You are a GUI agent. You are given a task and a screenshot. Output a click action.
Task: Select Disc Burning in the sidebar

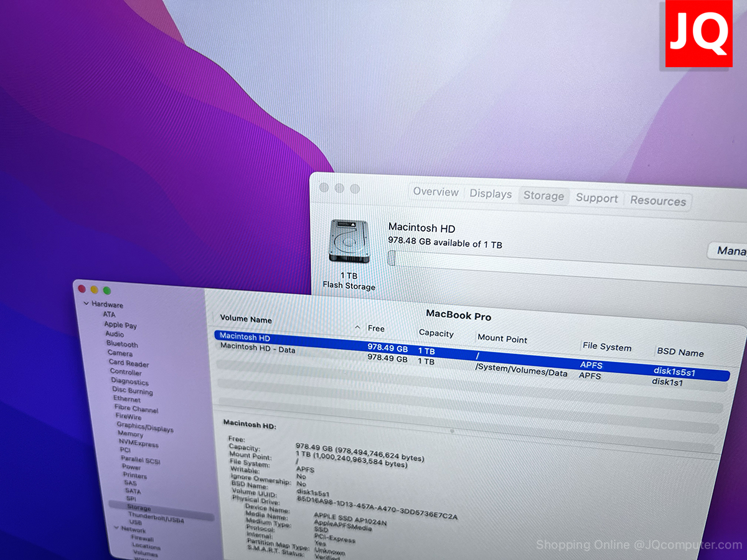coord(133,391)
